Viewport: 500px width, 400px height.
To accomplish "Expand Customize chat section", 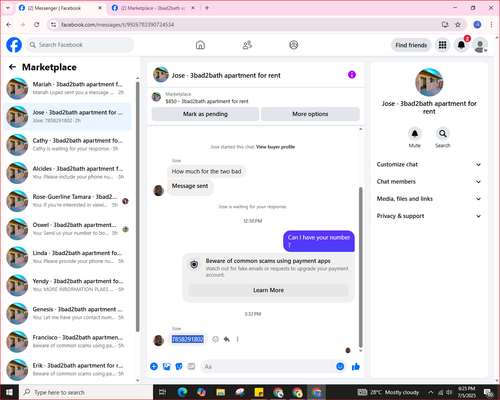I will click(429, 164).
